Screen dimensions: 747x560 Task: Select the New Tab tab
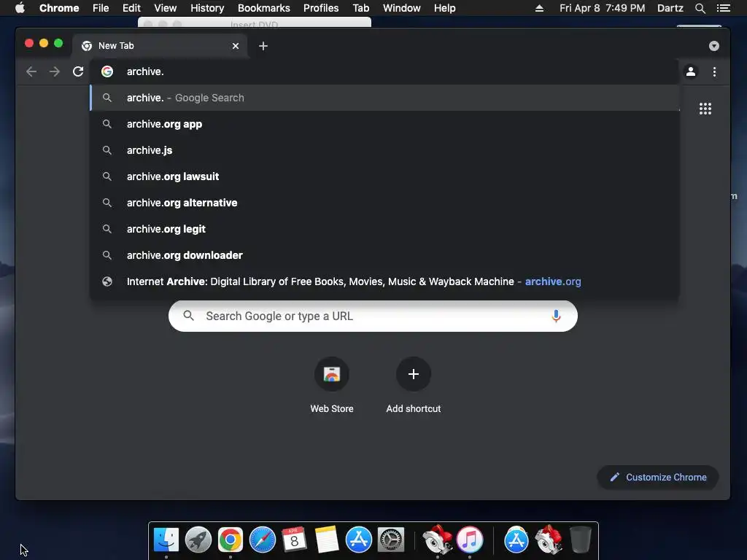click(160, 46)
